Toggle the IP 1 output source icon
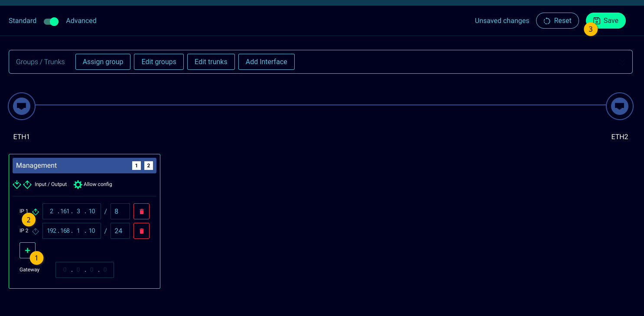Viewport: 644px width, 316px height. pyautogui.click(x=36, y=212)
